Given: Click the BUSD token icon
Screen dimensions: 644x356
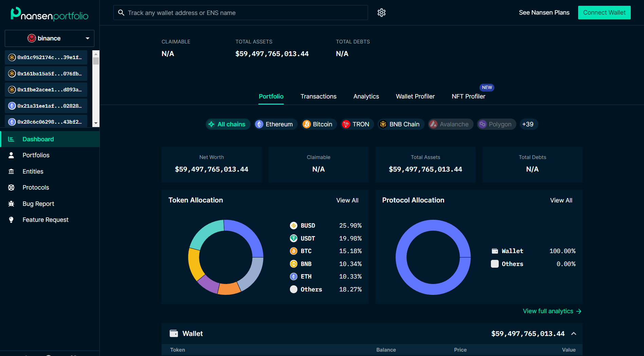Looking at the screenshot, I should point(294,226).
